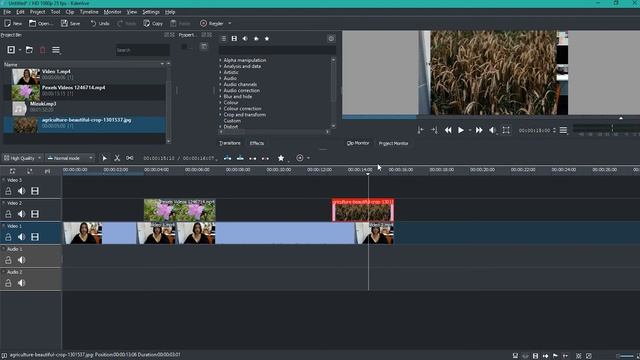Click the Project Bin search field
The height and width of the screenshot is (360, 640).
142,50
